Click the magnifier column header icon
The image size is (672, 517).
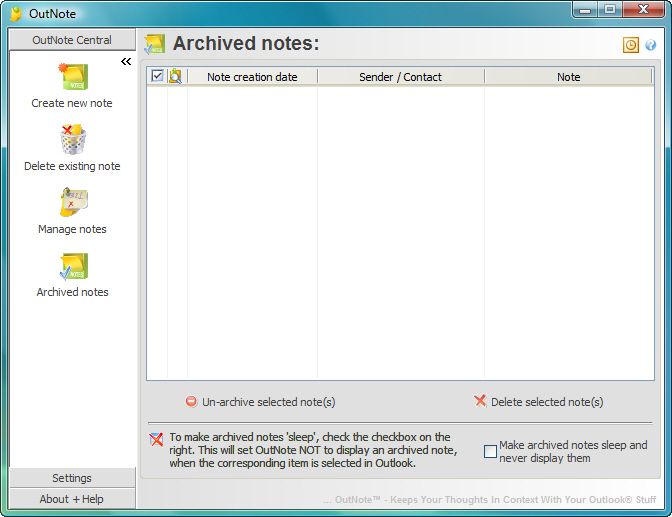click(x=175, y=76)
